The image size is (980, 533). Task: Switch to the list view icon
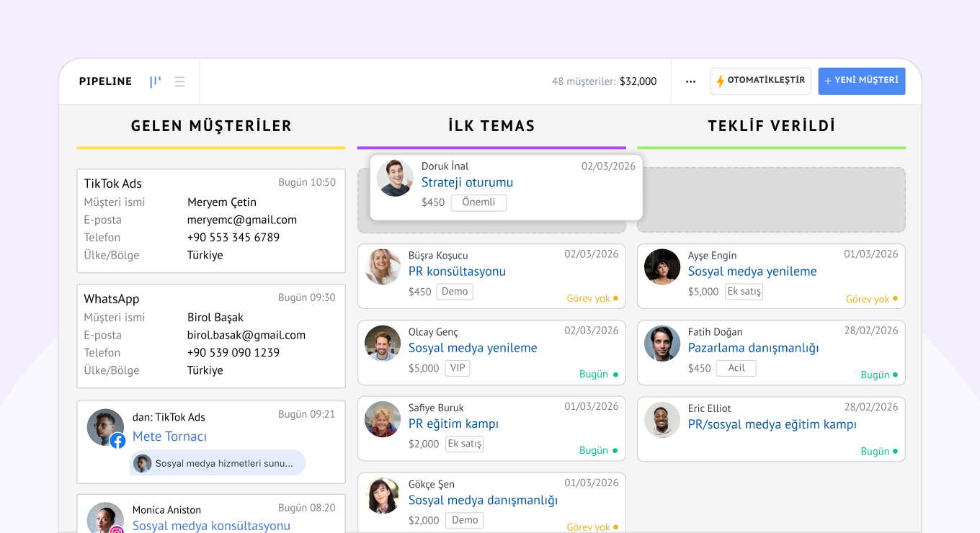(179, 81)
